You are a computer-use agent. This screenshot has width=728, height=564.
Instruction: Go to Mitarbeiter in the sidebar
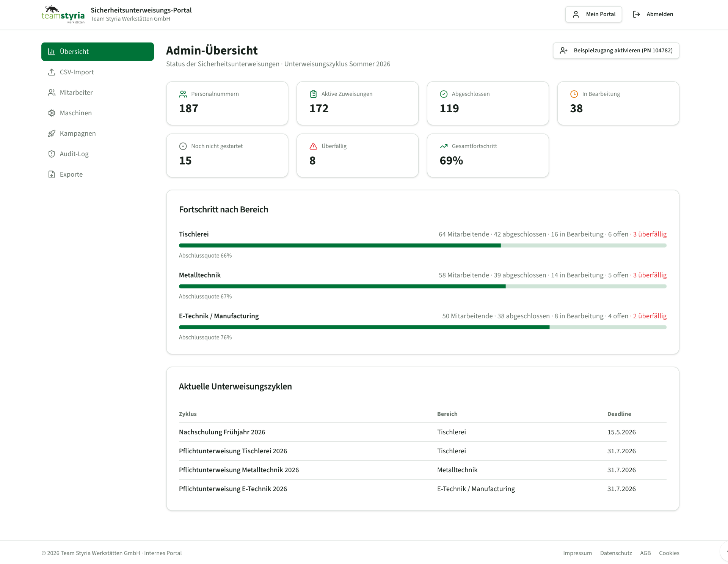(97, 93)
